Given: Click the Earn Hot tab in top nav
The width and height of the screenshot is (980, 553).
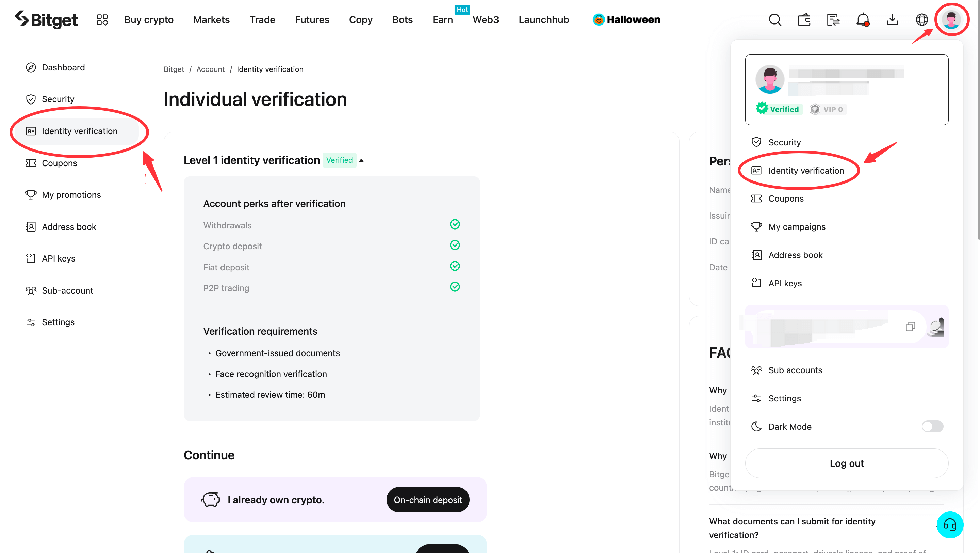Looking at the screenshot, I should pyautogui.click(x=442, y=19).
